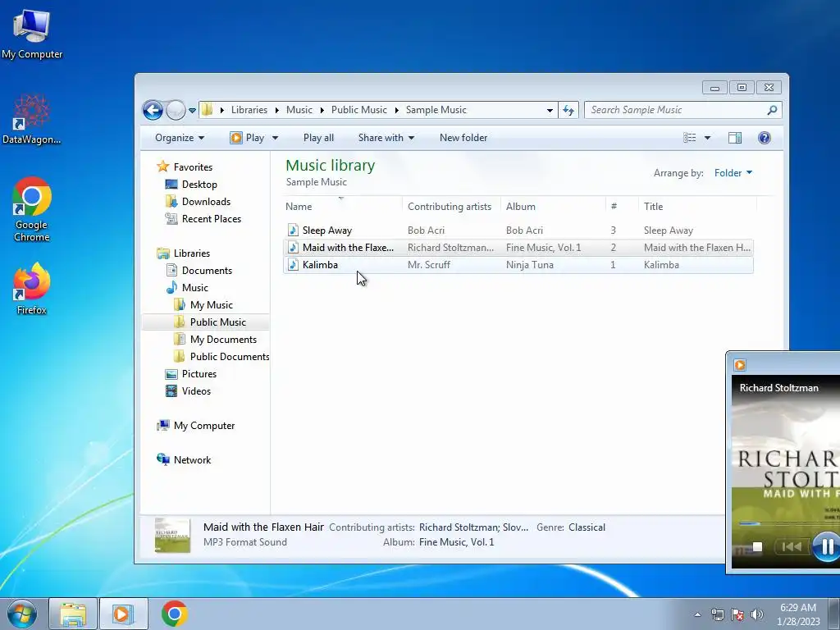
Task: Open Chrome from the taskbar
Action: (x=175, y=614)
